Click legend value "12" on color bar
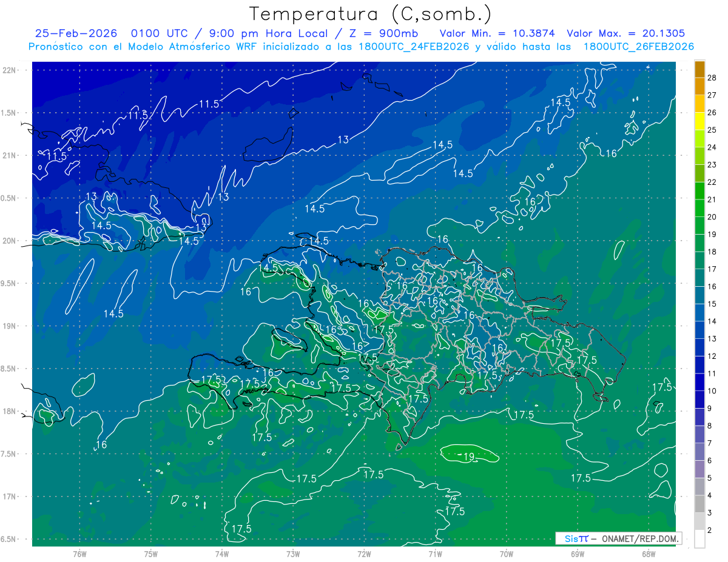This screenshot has height=562, width=728. click(712, 356)
